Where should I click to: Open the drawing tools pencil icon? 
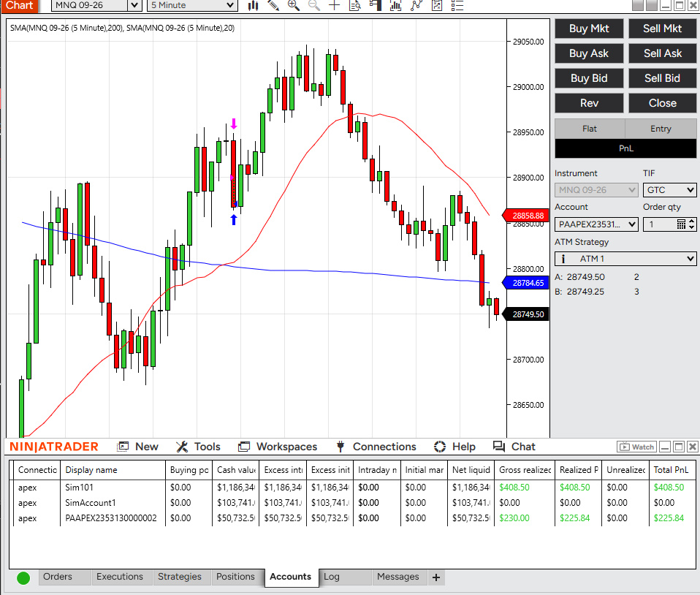pyautogui.click(x=273, y=5)
